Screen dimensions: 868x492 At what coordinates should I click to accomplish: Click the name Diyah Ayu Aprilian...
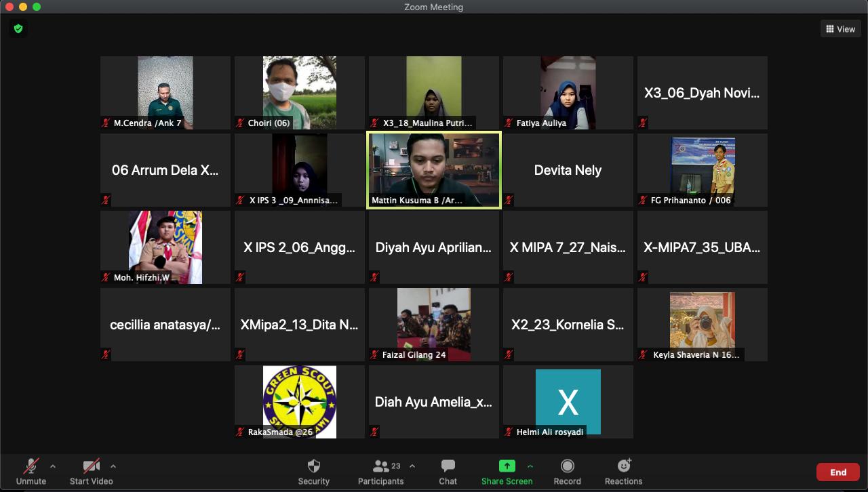pyautogui.click(x=434, y=247)
